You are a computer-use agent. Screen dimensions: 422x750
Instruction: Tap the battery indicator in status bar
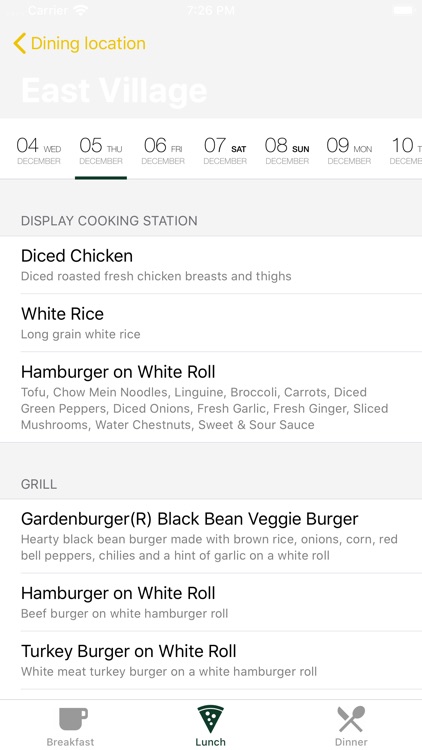click(403, 10)
